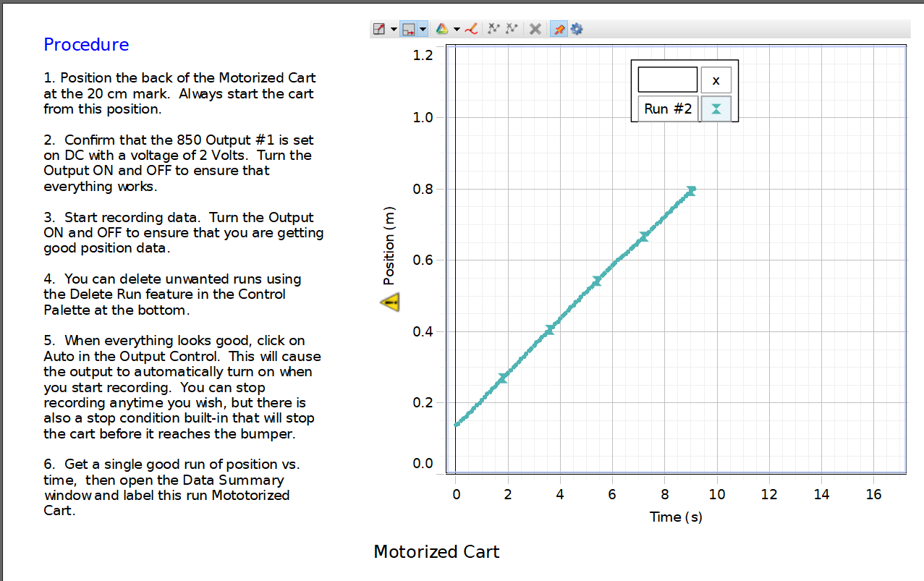The height and width of the screenshot is (581, 924).
Task: Click the Motorized Cart graph title
Action: (x=436, y=551)
